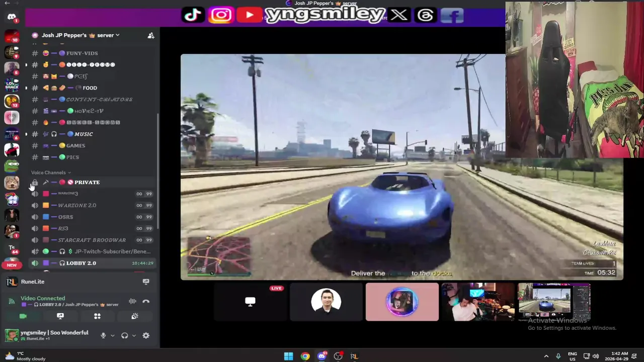Select the LIVE screen-share participant tile
Viewport: 644px width, 362px height.
coord(250,302)
